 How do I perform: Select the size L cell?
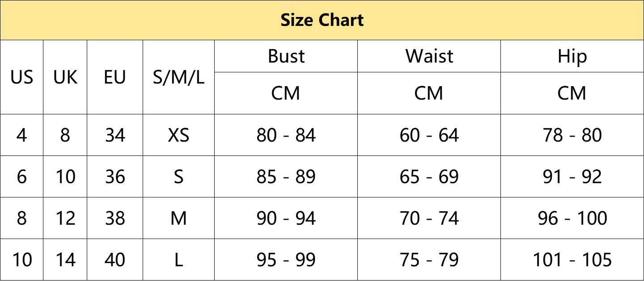(178, 260)
